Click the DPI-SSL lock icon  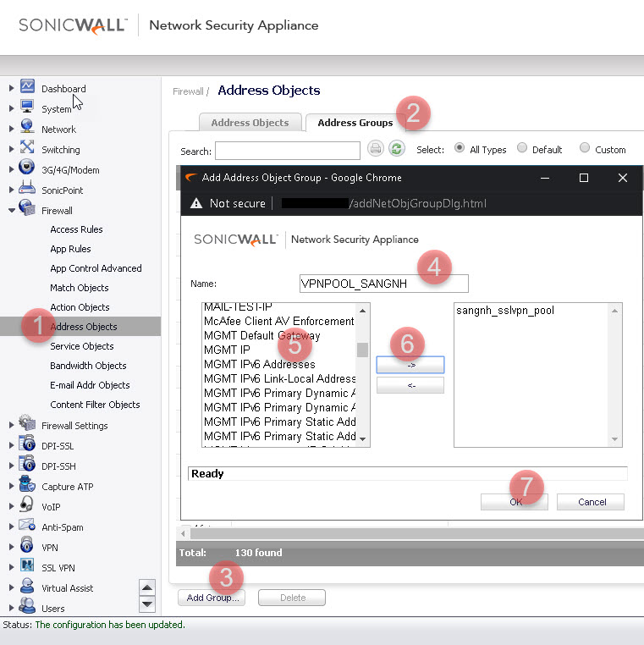(27, 444)
